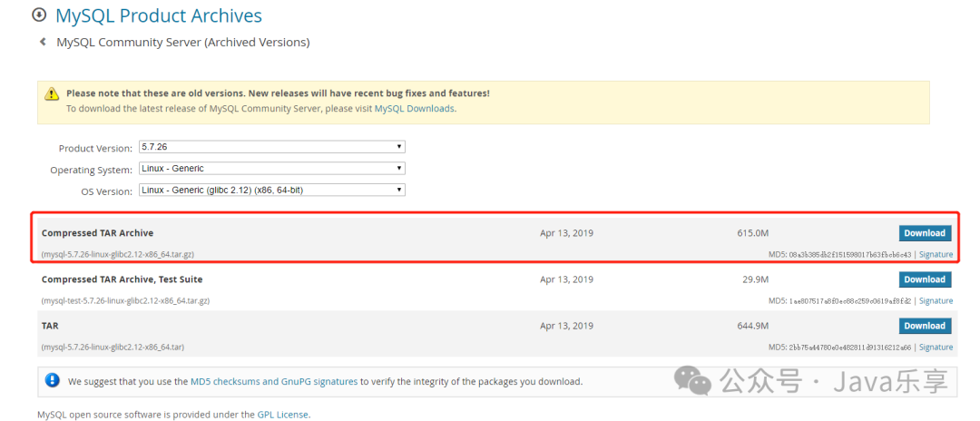Click the Product Version label
980x421 pixels.
click(x=95, y=149)
